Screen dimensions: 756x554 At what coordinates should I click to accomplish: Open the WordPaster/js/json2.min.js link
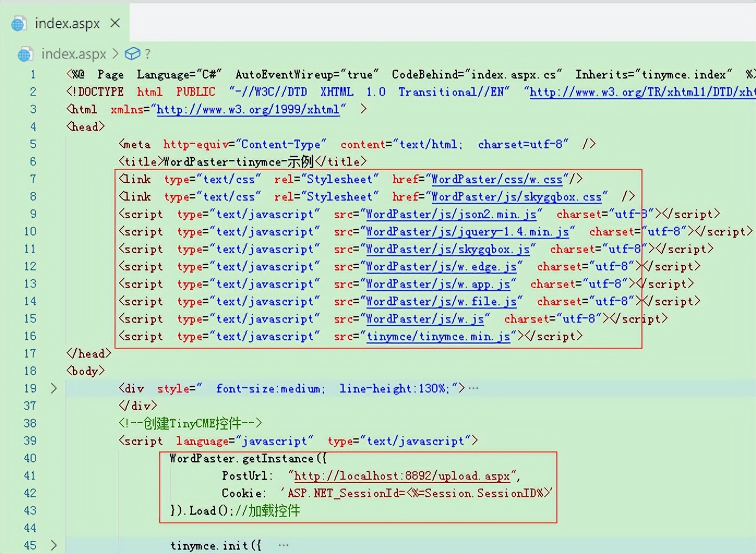click(451, 214)
